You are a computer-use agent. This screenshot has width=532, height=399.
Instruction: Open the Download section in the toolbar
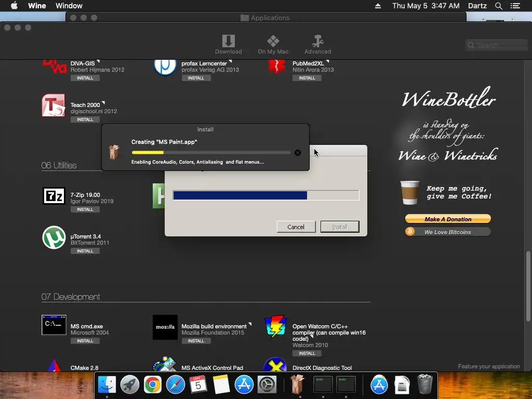[229, 45]
